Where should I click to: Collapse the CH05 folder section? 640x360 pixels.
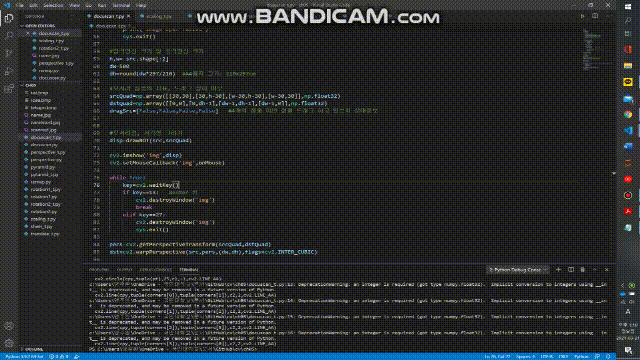pos(31,85)
